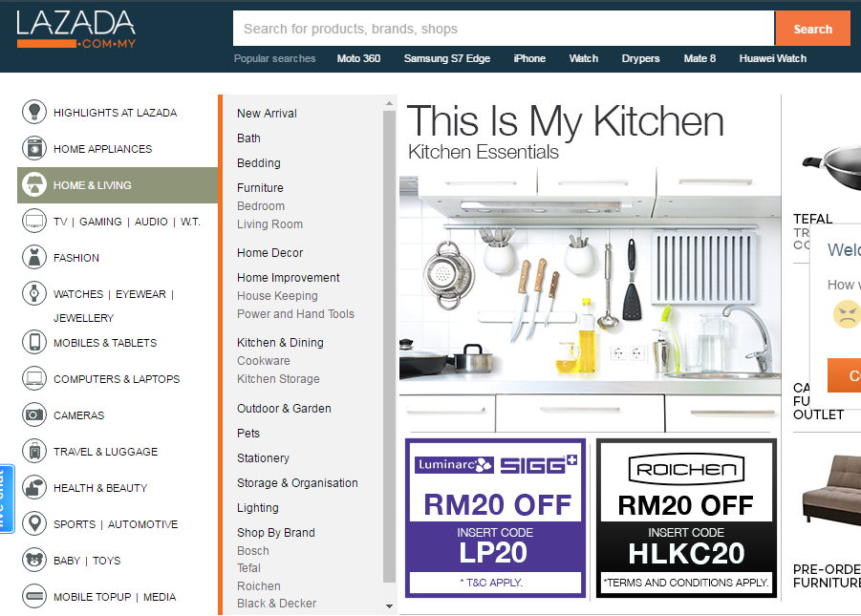
Task: Open the Mobiles & Tablets category
Action: click(x=105, y=343)
